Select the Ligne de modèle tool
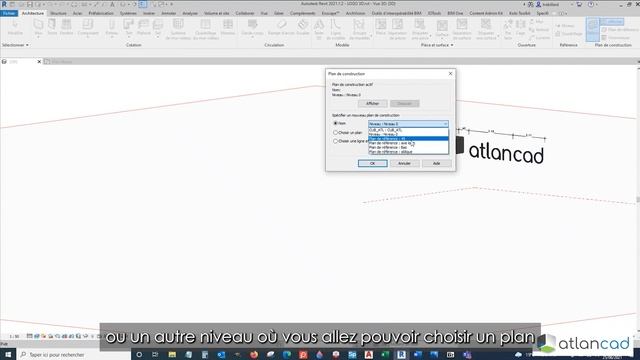Screen dimensions: 640x360 [x=336, y=29]
